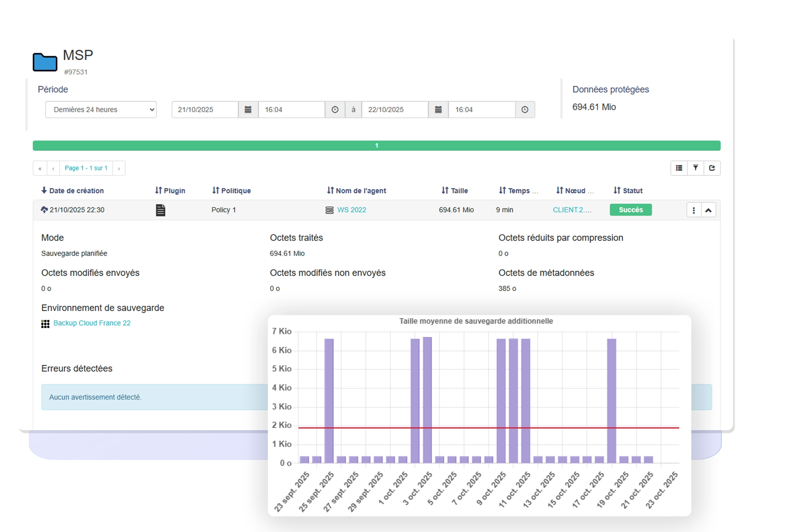
Task: Click the start time clock icon
Action: point(335,109)
